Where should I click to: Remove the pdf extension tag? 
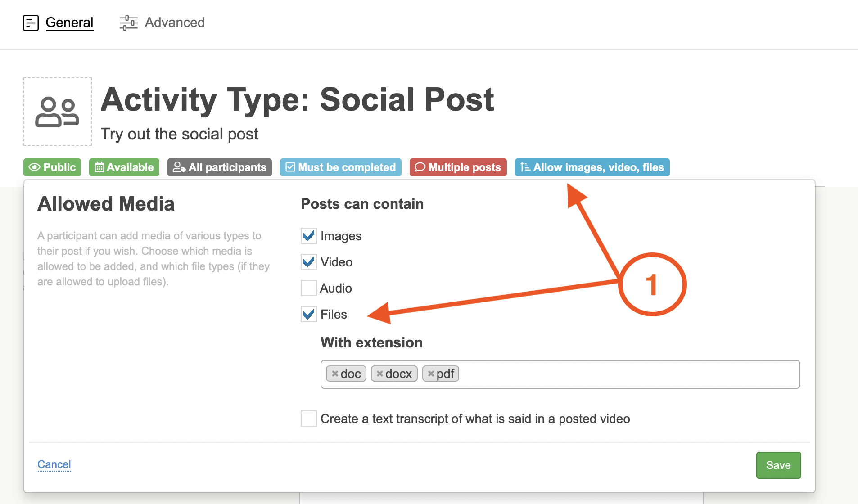coord(431,373)
